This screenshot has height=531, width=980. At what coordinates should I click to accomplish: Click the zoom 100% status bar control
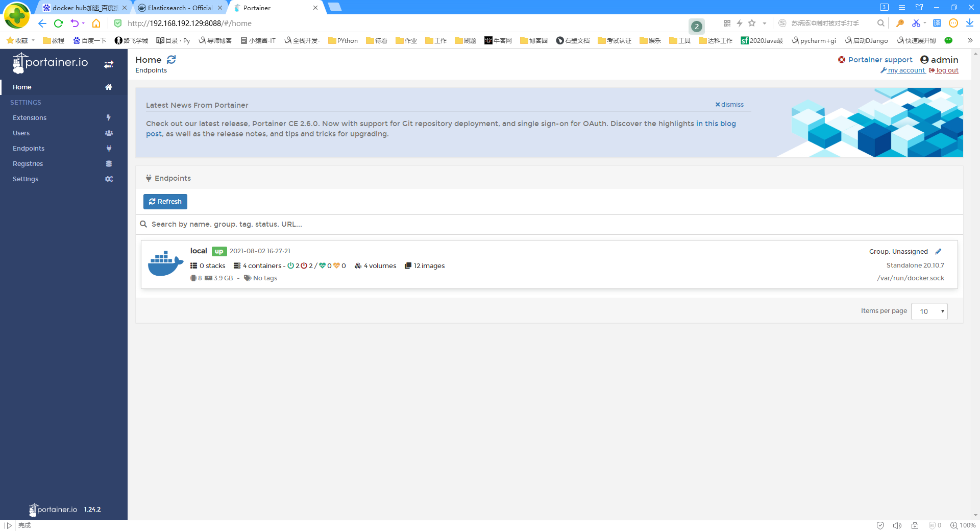point(963,525)
